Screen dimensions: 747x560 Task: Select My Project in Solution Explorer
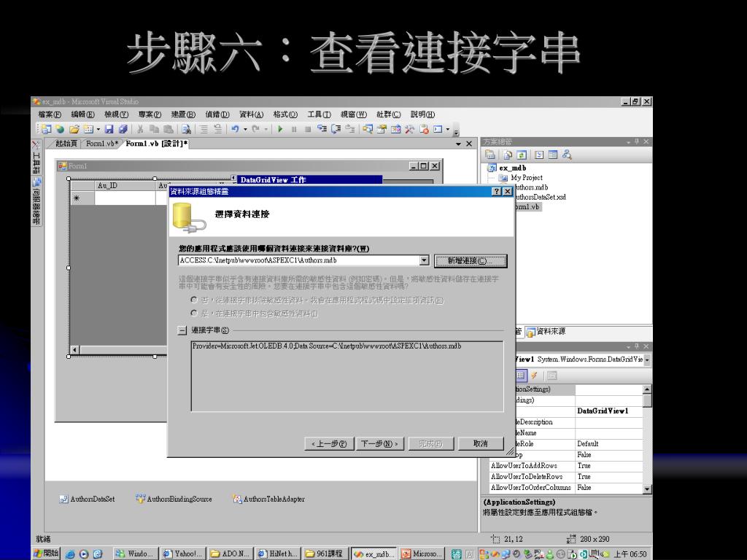click(521, 178)
